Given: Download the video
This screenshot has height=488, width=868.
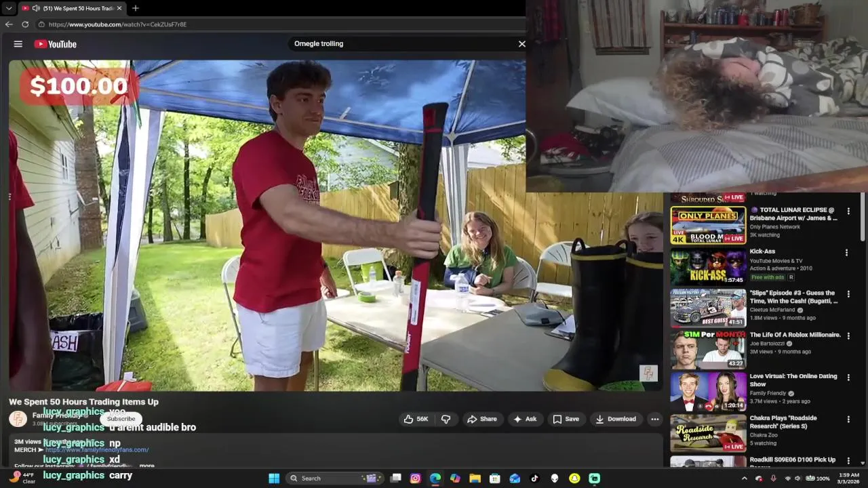Looking at the screenshot, I should click(x=615, y=419).
